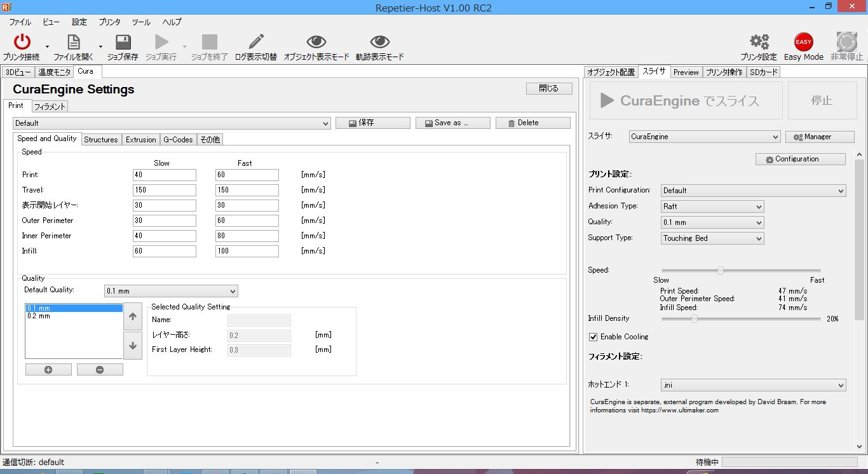The height and width of the screenshot is (474, 868).
Task: Click the Infill fast speed field
Action: [247, 251]
